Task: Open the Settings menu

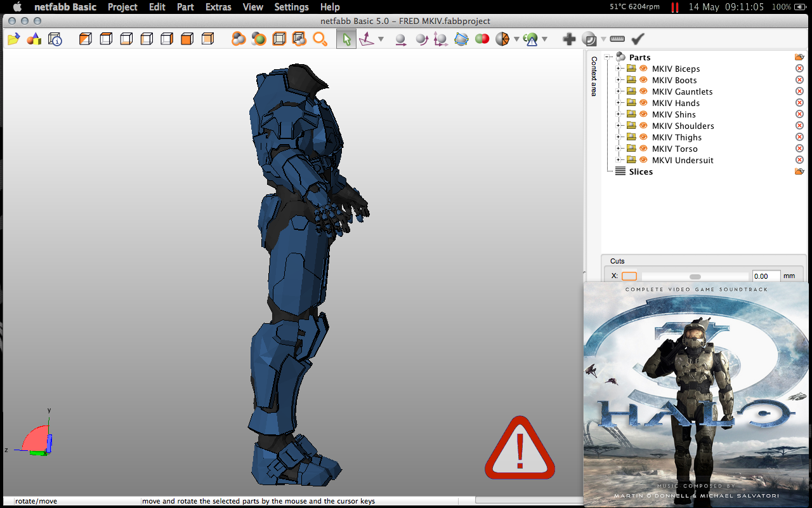Action: pyautogui.click(x=291, y=7)
